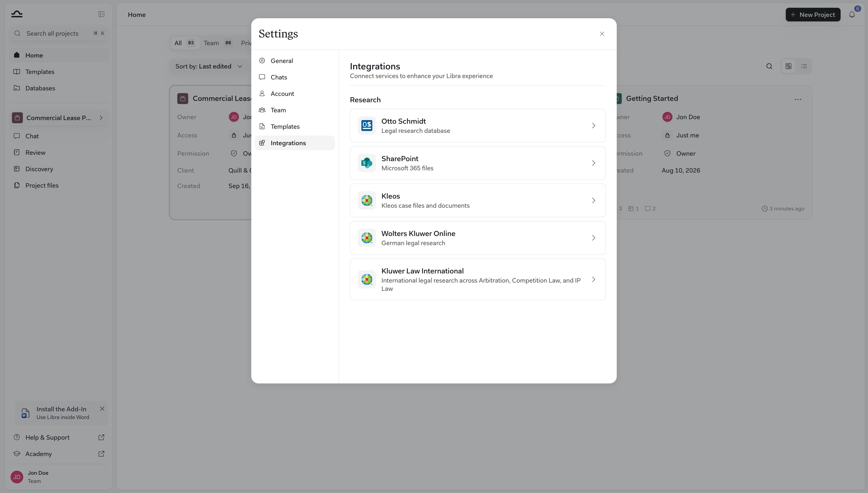Open Chats settings section
This screenshot has height=493, width=868.
(295, 77)
